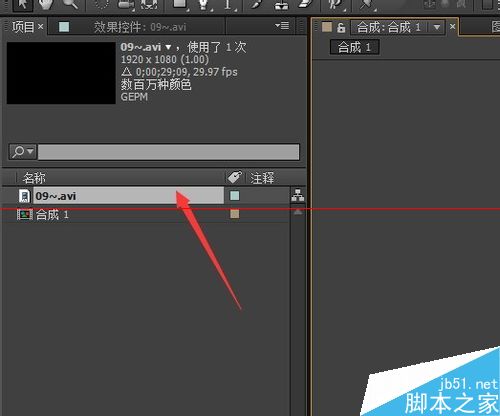Close the 项目 panel tab

[x=40, y=26]
